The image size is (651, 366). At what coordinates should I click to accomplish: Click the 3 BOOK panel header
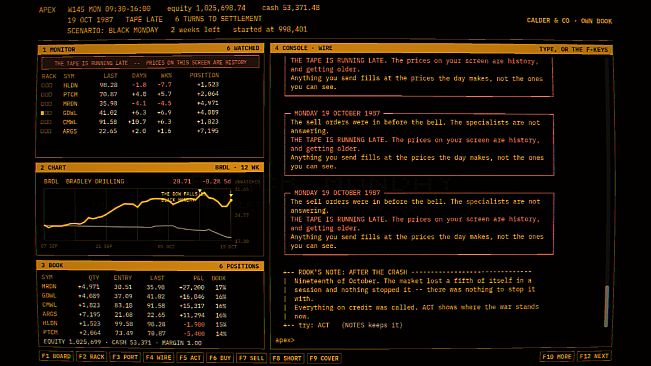click(150, 265)
